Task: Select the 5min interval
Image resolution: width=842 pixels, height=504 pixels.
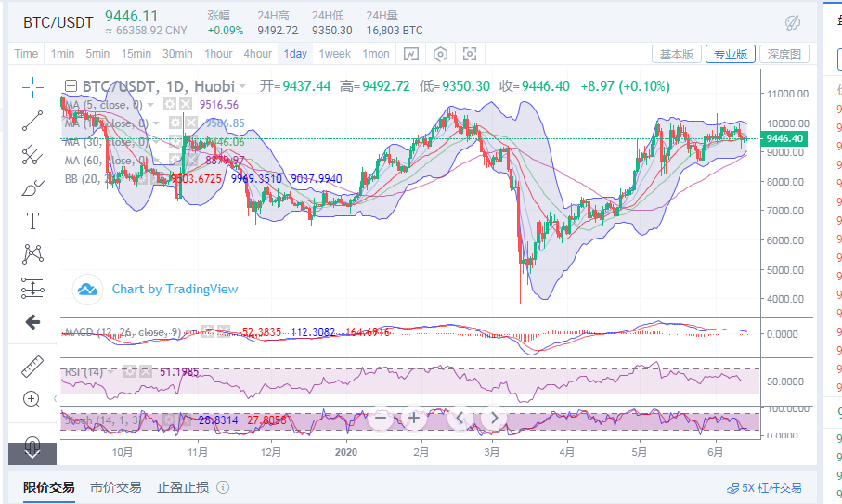Action: click(x=97, y=54)
